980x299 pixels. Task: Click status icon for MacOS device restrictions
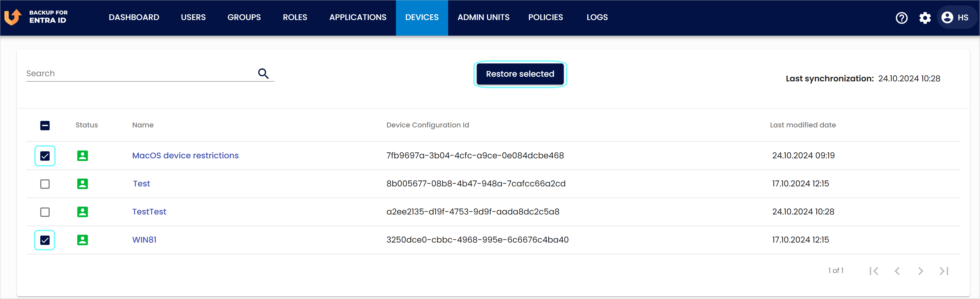pos(83,155)
